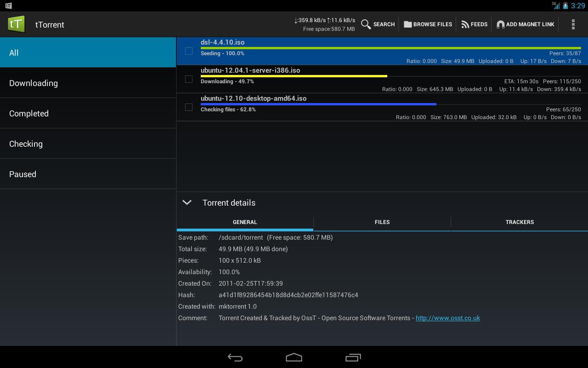
Task: Collapse the Torrent details panel
Action: click(187, 202)
